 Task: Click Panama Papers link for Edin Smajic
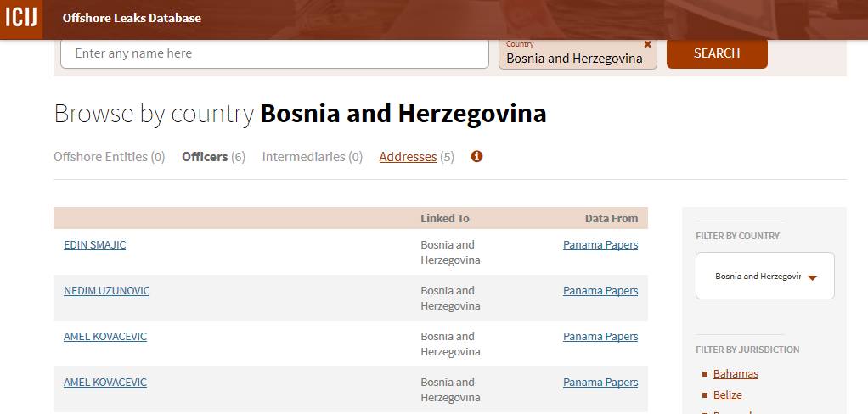600,245
